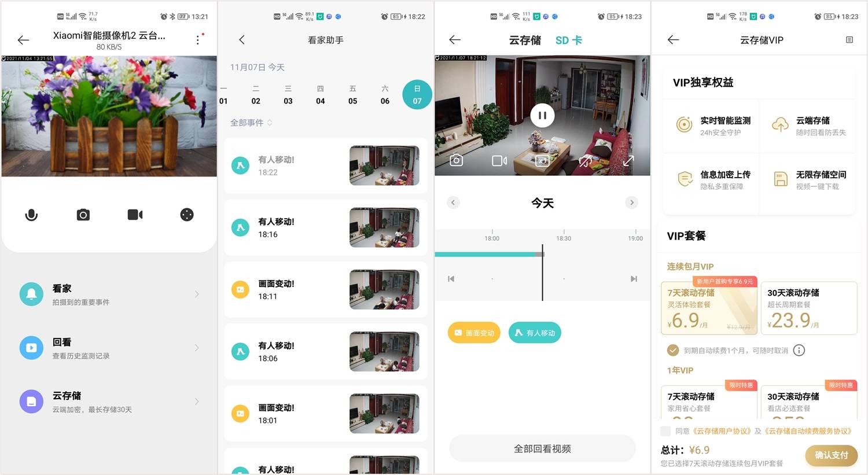Select 1年VIP 7天滚动存储 plan
868x475 pixels.
coord(709,402)
